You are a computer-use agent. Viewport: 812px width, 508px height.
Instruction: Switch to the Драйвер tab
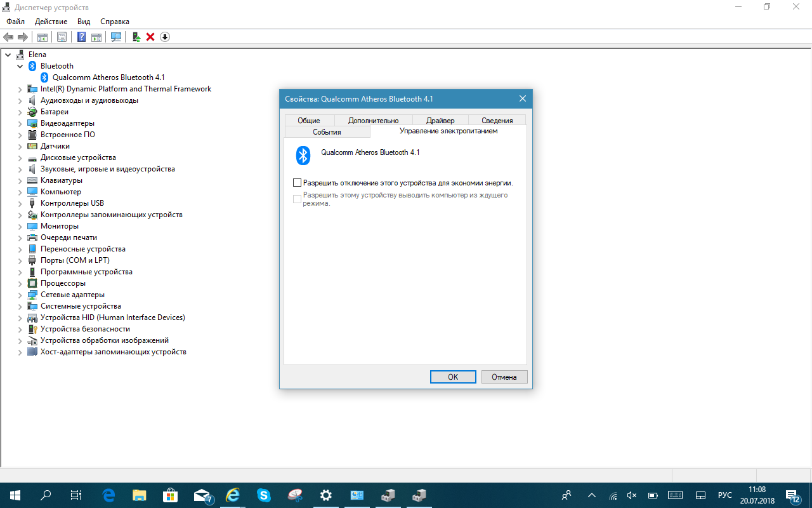point(440,120)
